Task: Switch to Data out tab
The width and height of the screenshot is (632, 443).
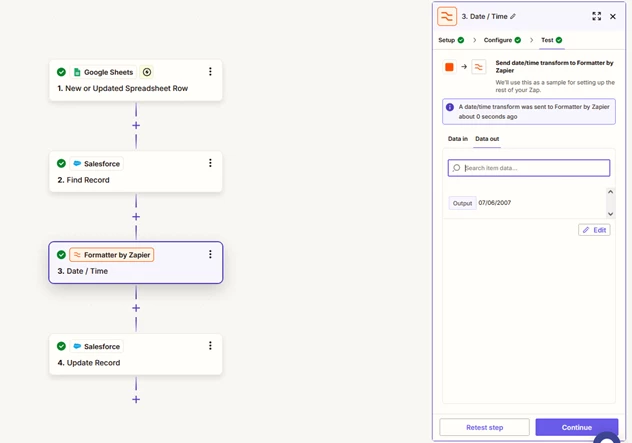Action: pyautogui.click(x=487, y=139)
